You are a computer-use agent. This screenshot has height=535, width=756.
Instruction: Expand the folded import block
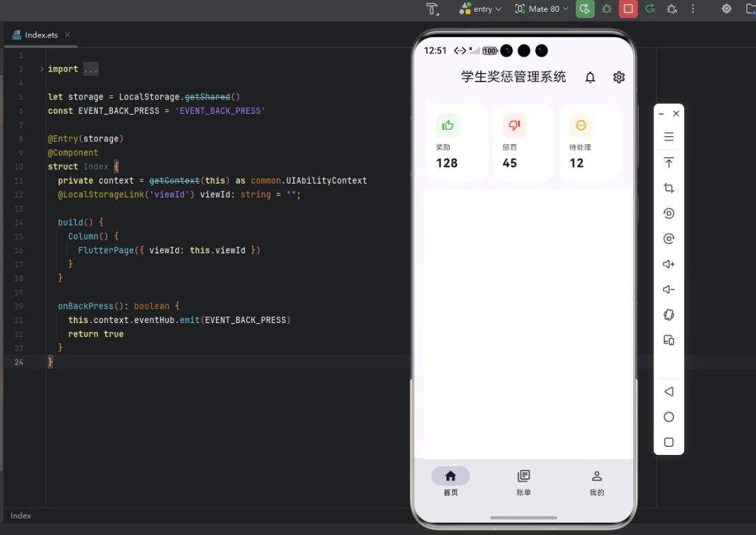click(x=41, y=69)
